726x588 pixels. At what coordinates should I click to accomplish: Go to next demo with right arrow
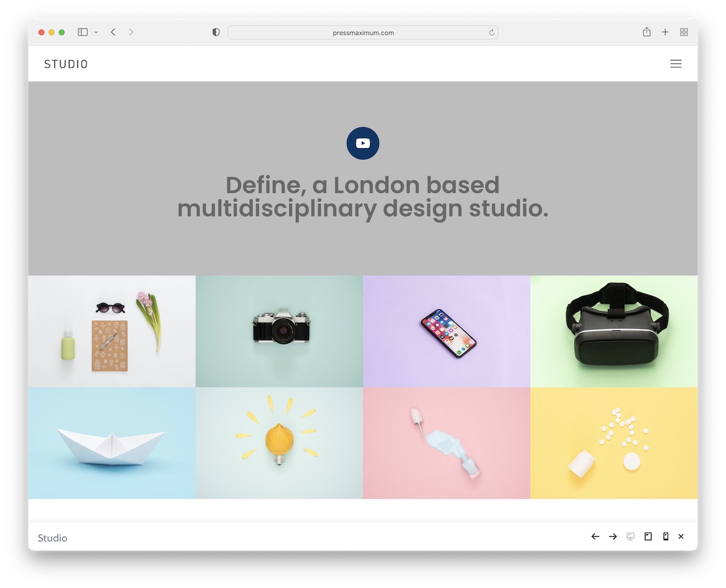[613, 537]
